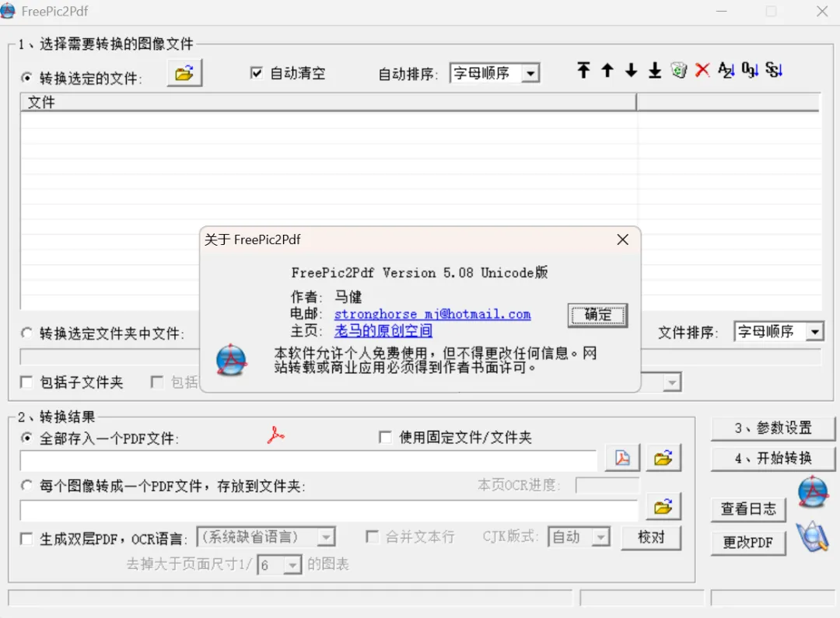Browse folder for the single PDF output
Image resolution: width=840 pixels, height=618 pixels.
663,458
